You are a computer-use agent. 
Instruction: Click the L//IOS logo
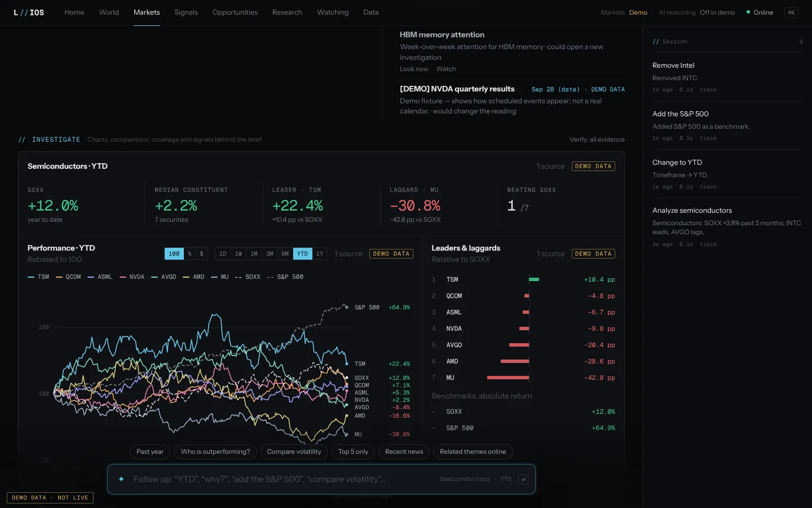tap(29, 12)
